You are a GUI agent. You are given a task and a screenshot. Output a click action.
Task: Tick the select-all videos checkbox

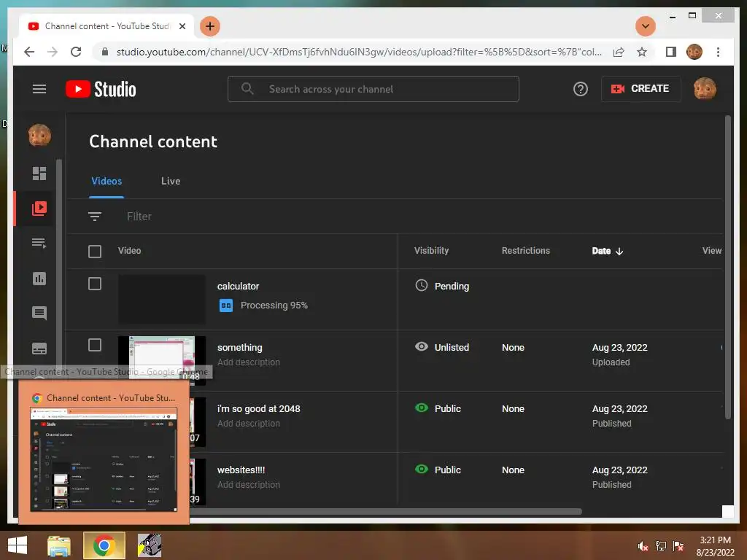(95, 251)
